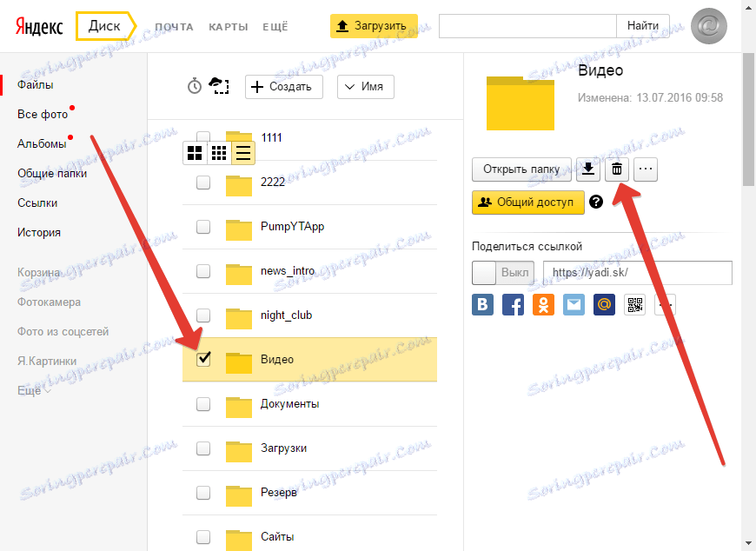
Task: Check the Резерв folder checkbox
Action: (x=203, y=493)
